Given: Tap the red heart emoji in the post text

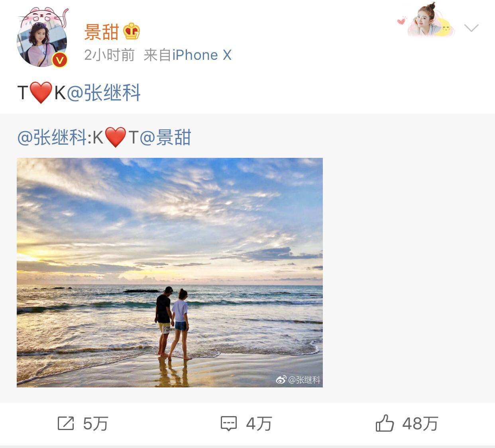Looking at the screenshot, I should coord(41,92).
